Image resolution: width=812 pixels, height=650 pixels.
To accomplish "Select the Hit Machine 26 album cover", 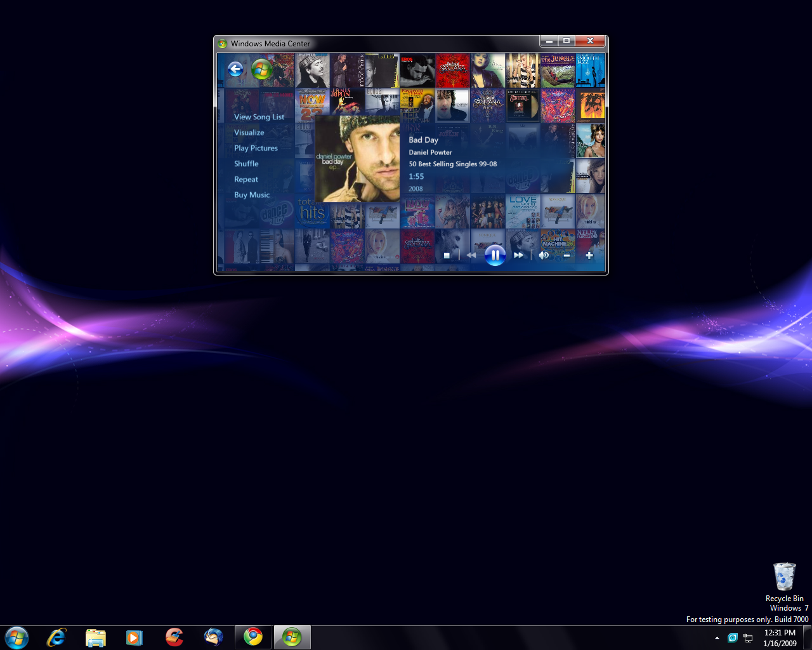I will [558, 246].
